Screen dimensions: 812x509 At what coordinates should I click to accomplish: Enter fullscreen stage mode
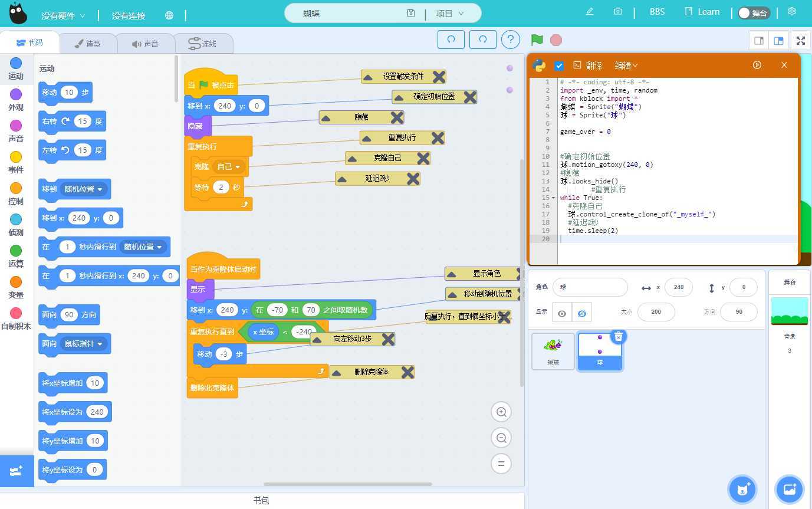(x=800, y=41)
